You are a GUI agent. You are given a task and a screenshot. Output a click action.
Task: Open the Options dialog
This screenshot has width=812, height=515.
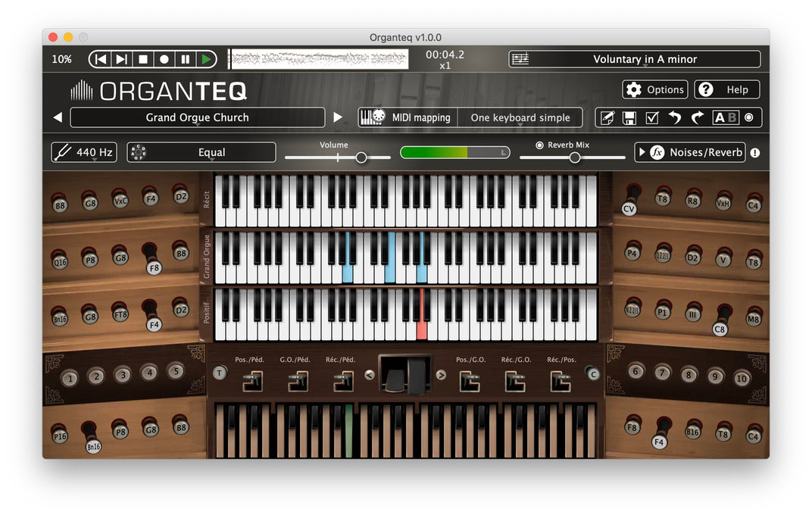coord(654,89)
